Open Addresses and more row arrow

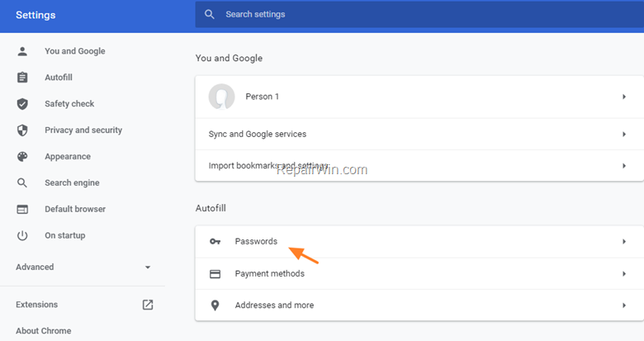624,305
